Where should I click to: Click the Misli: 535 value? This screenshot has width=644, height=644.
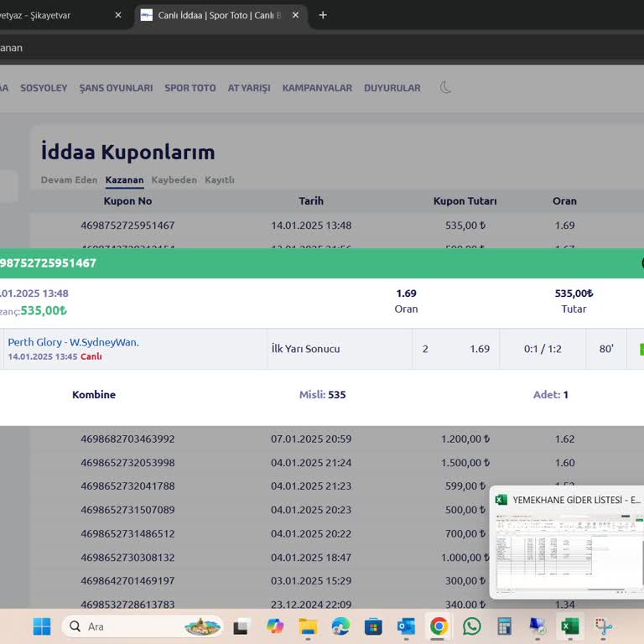(x=322, y=395)
